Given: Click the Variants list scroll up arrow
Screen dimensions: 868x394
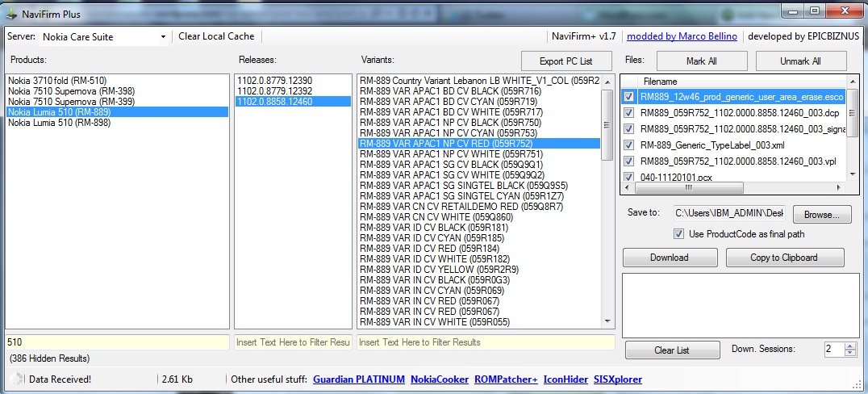Looking at the screenshot, I should point(607,82).
